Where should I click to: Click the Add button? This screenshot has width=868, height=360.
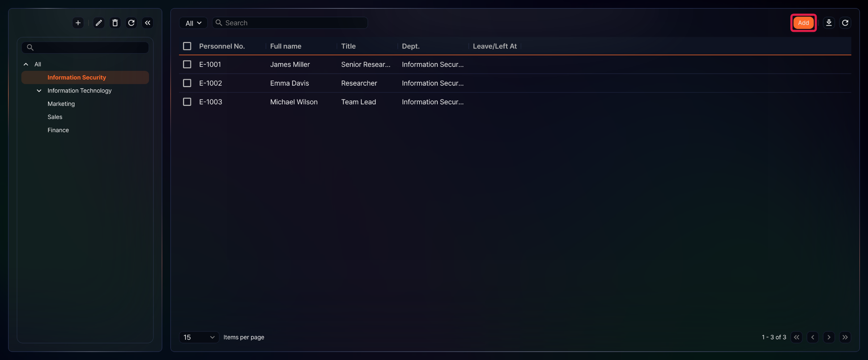point(804,23)
